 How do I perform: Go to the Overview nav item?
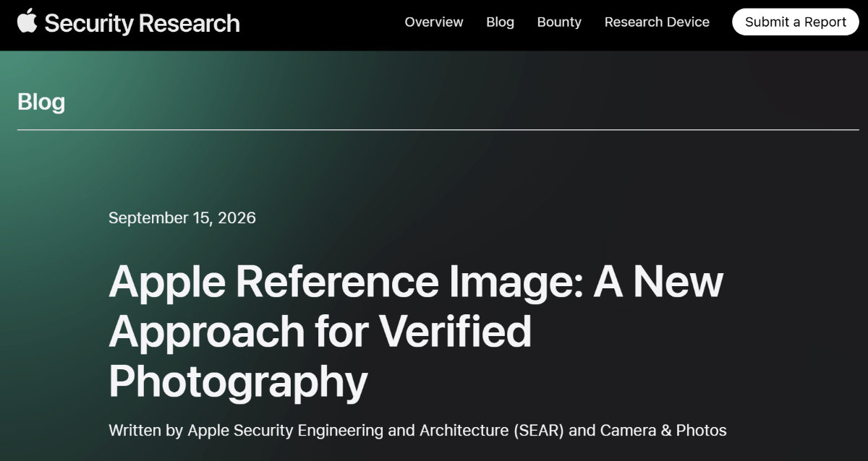(434, 22)
